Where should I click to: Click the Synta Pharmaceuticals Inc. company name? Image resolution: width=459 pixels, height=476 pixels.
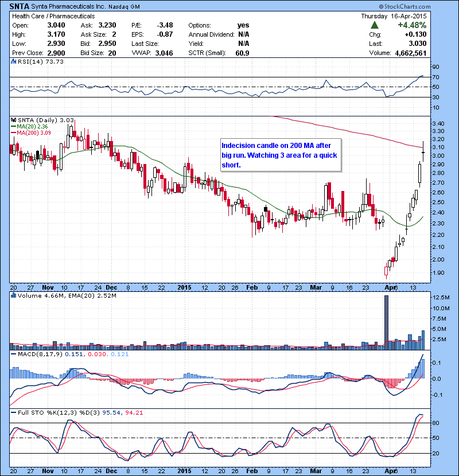pos(69,6)
